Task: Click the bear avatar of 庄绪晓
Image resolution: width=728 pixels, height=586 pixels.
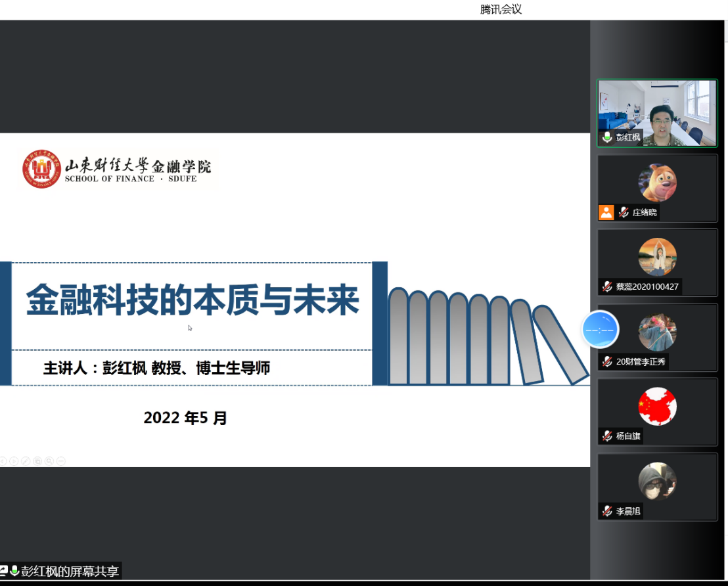Action: [657, 183]
